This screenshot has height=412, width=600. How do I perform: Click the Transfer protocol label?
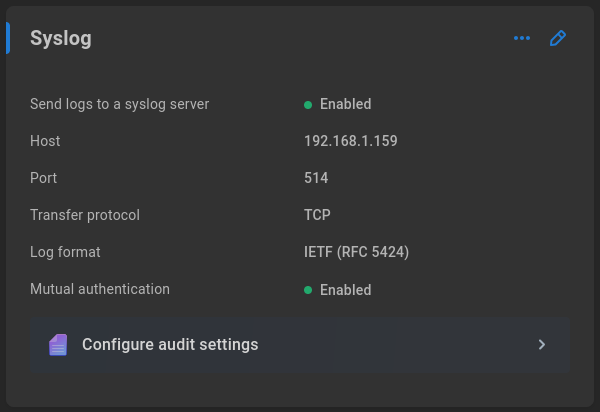(85, 215)
